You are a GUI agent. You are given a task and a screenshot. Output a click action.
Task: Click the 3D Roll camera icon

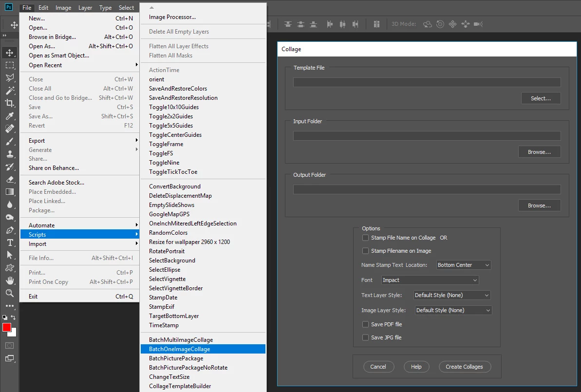440,24
